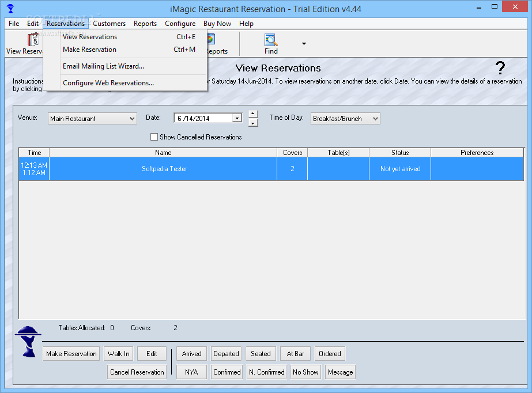The image size is (532, 393).
Task: Click the Covers column header
Action: [292, 153]
